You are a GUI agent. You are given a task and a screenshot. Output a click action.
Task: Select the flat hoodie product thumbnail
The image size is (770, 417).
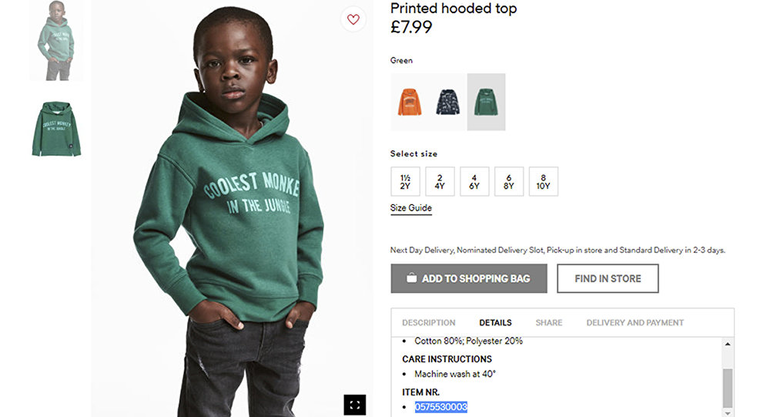click(56, 128)
